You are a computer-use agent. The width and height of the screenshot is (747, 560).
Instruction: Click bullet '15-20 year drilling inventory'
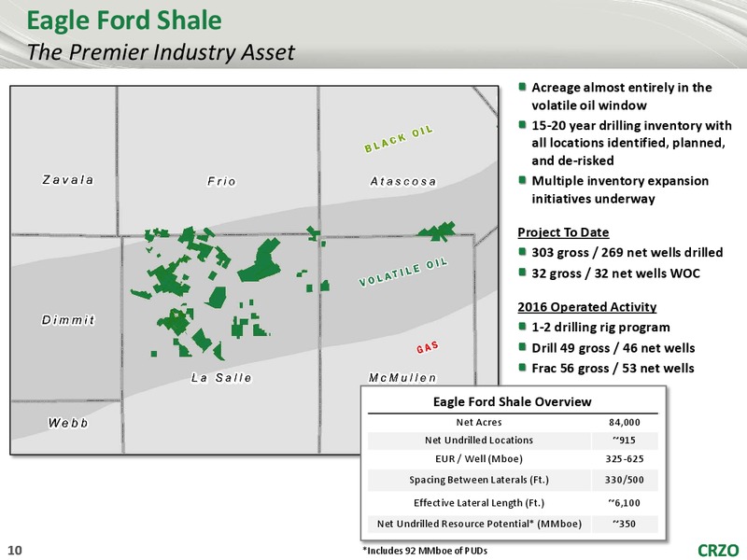pos(631,143)
